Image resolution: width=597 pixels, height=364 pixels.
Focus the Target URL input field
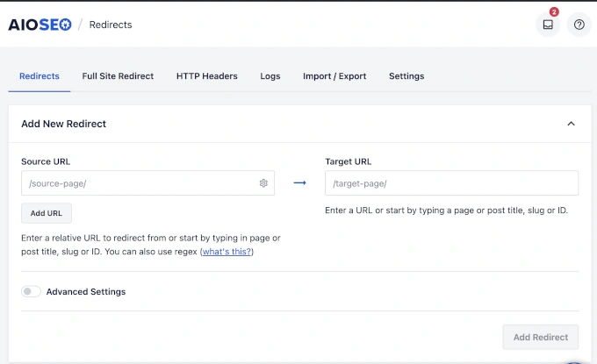[451, 183]
